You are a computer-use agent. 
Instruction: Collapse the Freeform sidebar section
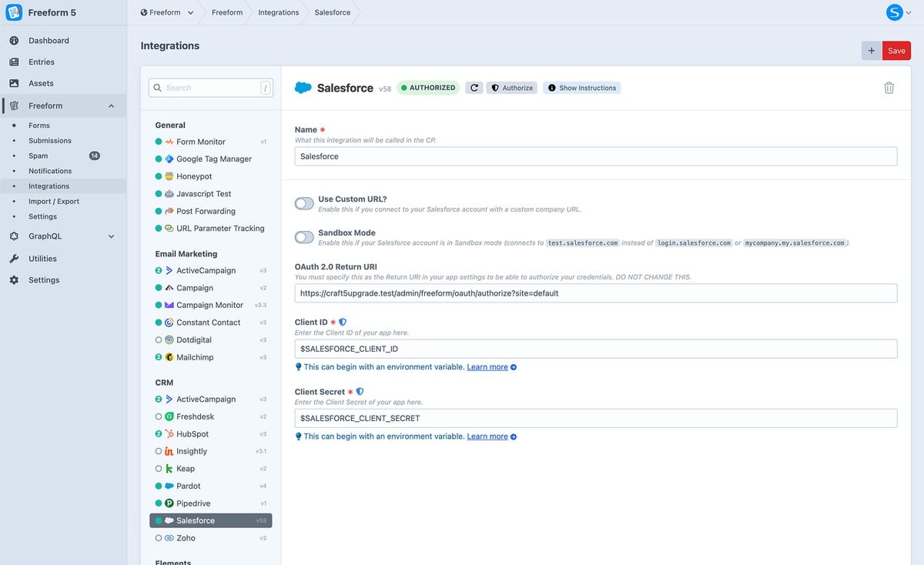[x=111, y=105]
